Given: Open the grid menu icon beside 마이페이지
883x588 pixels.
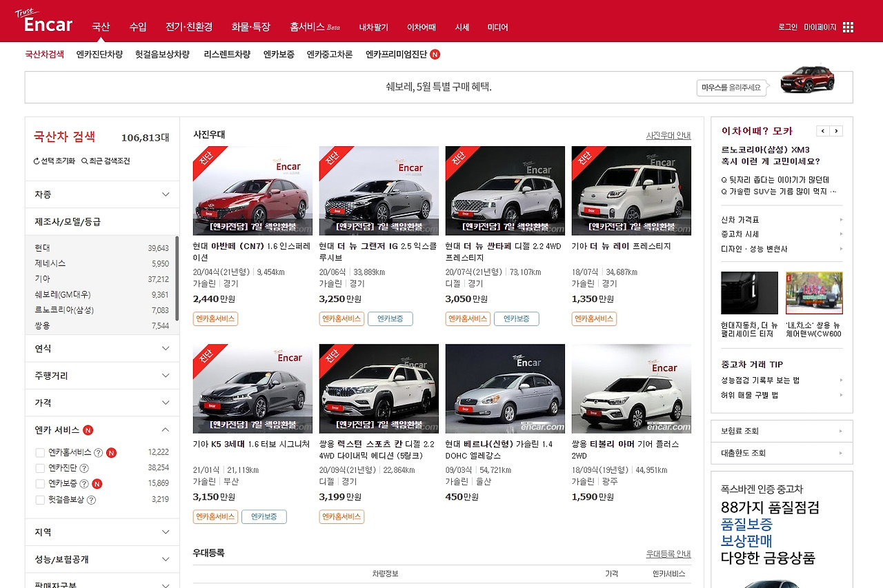Looking at the screenshot, I should [848, 27].
